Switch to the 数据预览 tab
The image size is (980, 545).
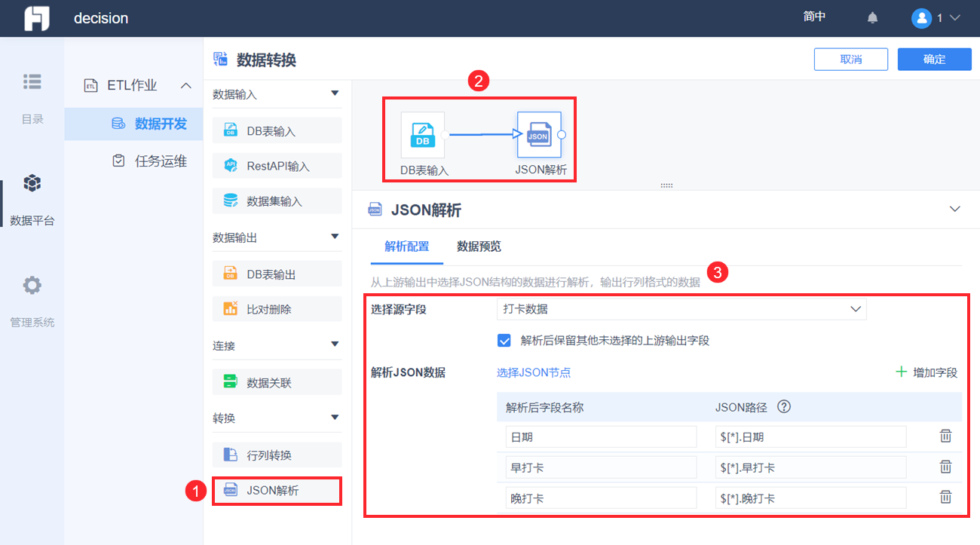(479, 246)
